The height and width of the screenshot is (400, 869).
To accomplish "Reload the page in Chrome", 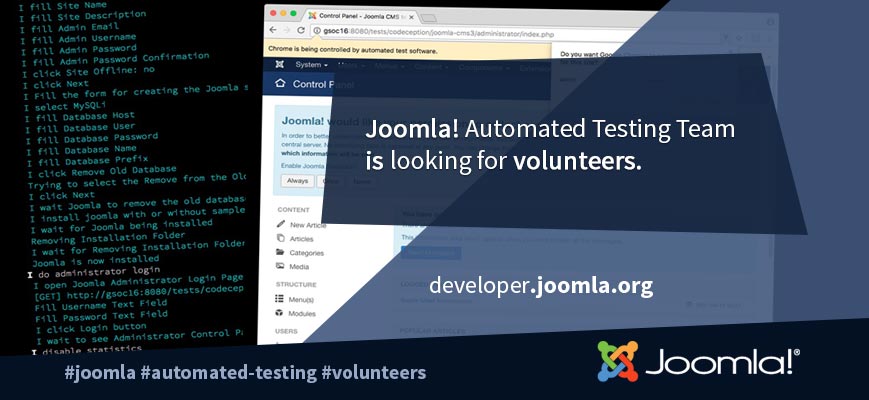I will pos(301,30).
